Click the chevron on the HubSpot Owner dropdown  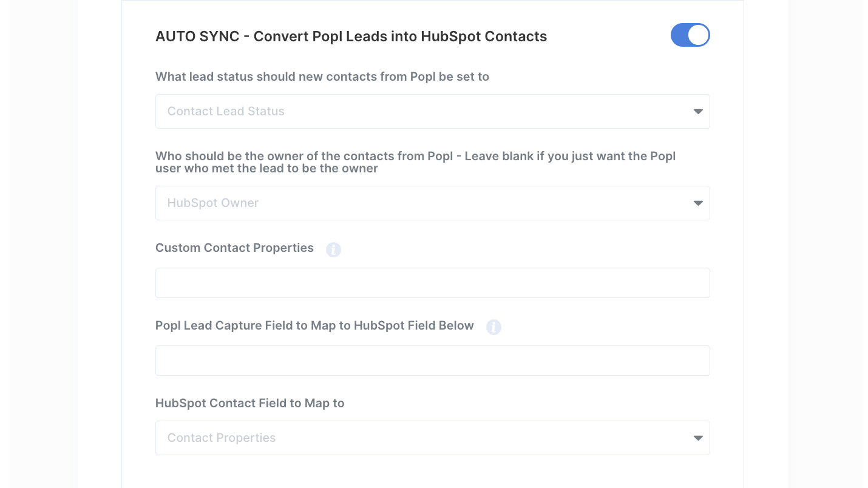click(697, 203)
